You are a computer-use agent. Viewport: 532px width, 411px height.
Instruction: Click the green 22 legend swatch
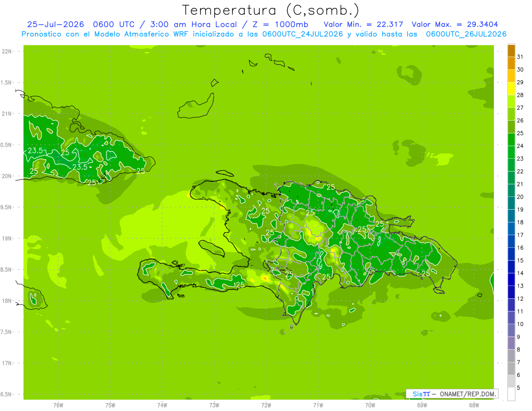point(511,165)
